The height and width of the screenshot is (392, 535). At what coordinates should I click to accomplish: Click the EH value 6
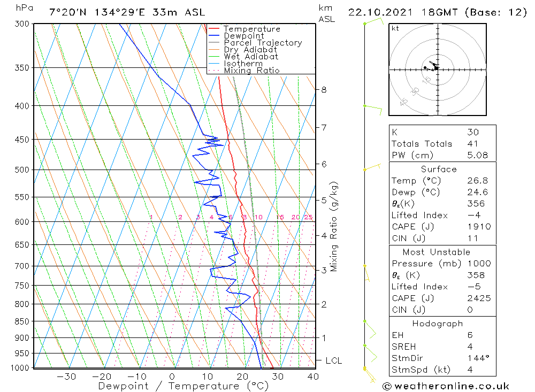(470, 335)
